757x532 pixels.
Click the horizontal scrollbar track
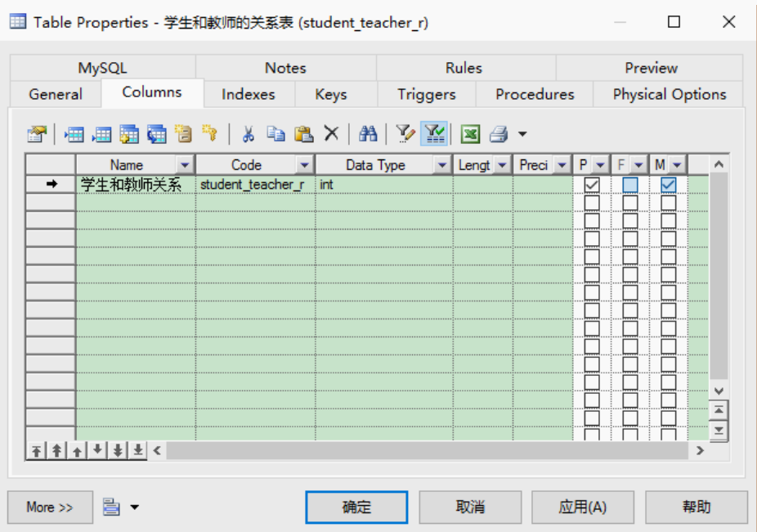click(x=427, y=450)
